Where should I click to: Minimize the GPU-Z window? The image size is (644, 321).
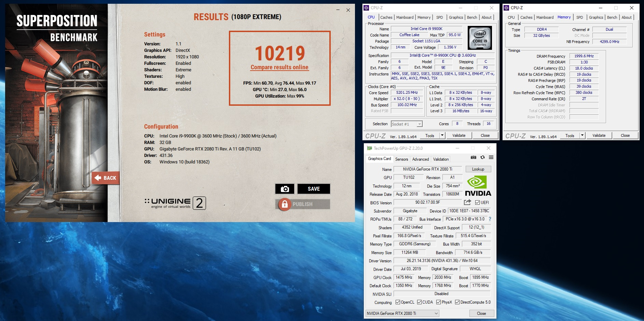point(457,148)
